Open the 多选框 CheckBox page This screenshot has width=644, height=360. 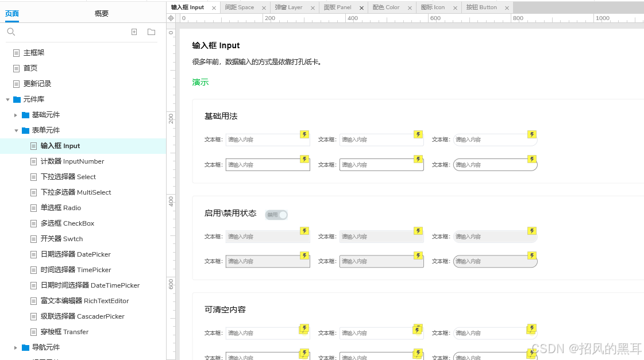click(67, 224)
